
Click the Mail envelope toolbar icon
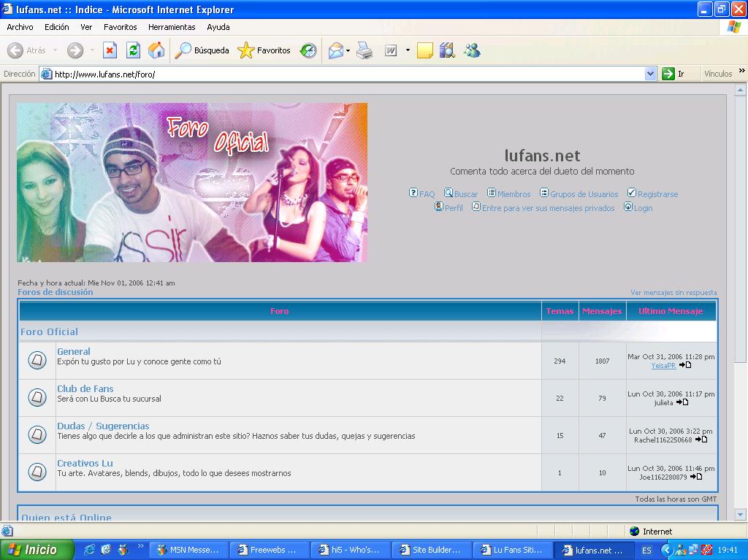[x=336, y=50]
